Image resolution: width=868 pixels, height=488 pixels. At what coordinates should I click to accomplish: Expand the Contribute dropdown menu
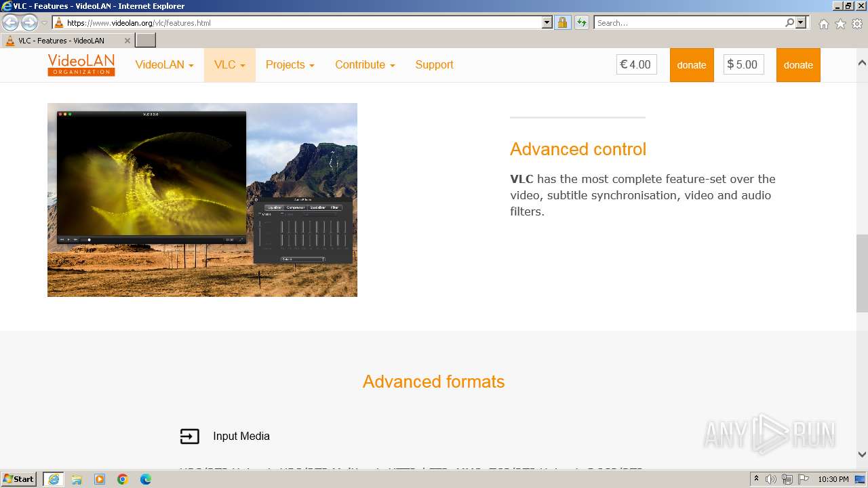365,65
